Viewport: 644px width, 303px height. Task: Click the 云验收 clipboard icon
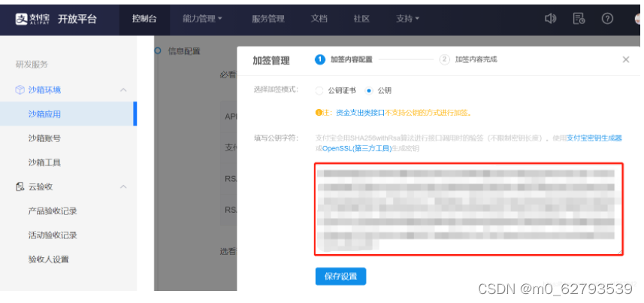coord(20,186)
